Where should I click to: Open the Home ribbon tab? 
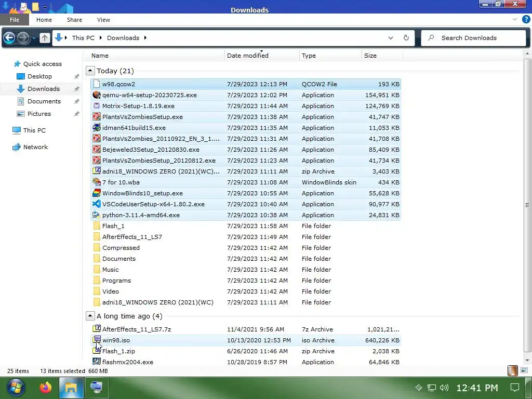point(44,20)
